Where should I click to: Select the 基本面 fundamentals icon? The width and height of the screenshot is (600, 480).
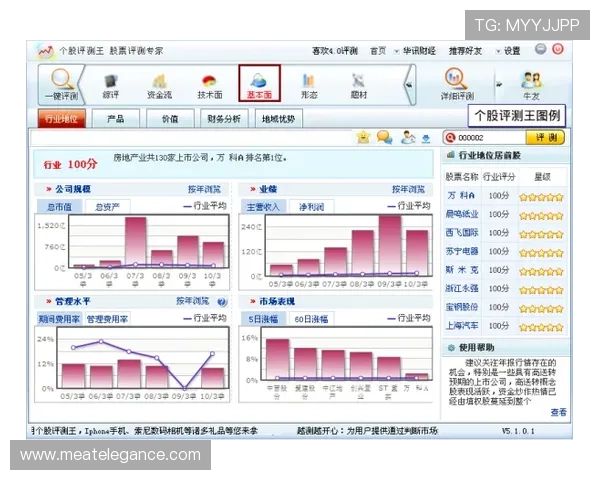click(259, 83)
